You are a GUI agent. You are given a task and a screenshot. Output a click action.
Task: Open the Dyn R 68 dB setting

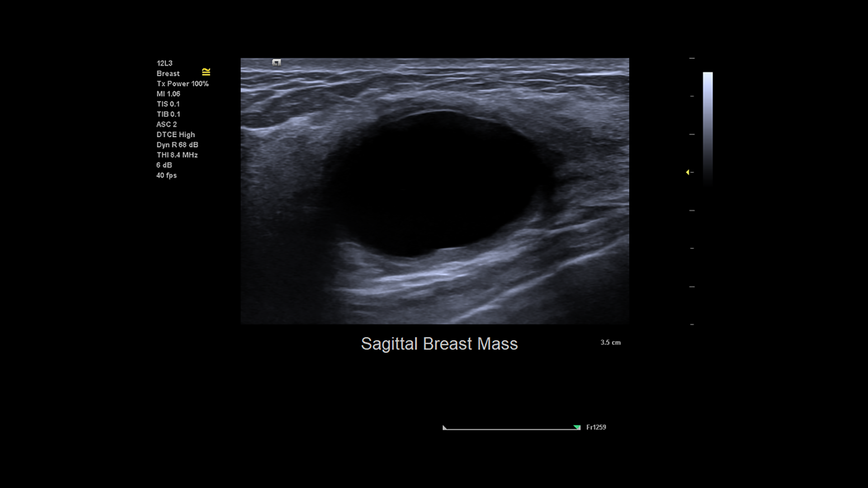(x=178, y=145)
